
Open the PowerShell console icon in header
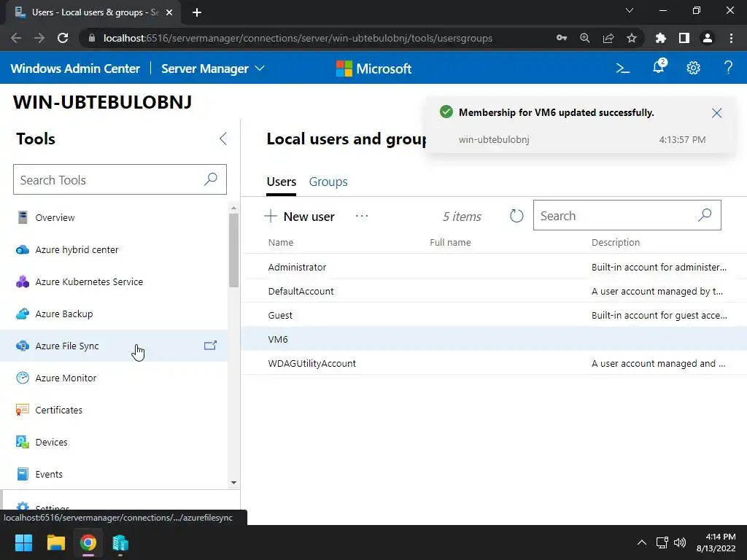click(x=623, y=69)
